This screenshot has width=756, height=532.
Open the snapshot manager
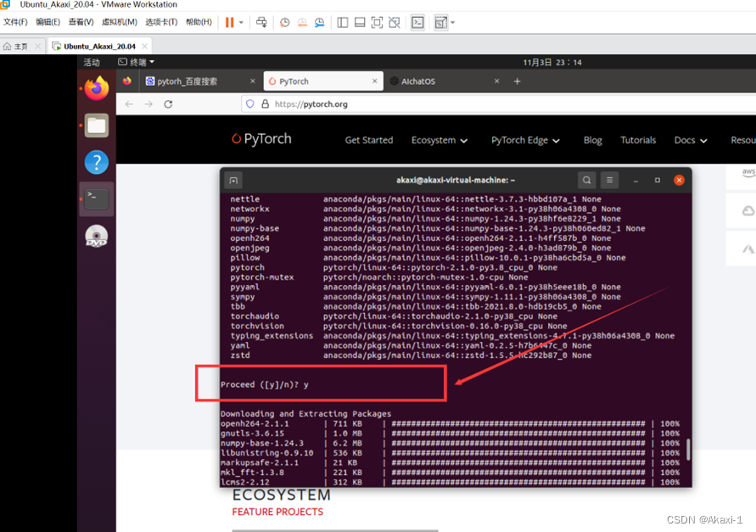(x=319, y=22)
